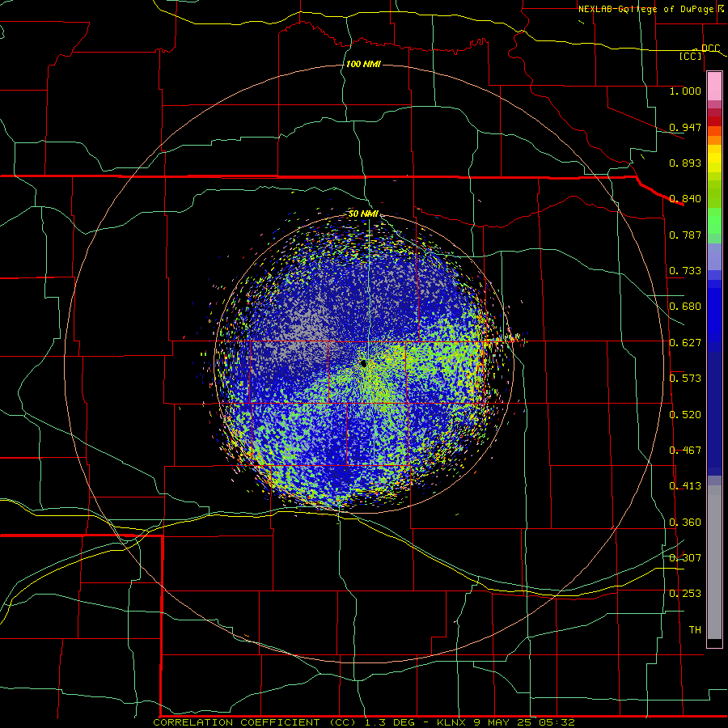
Task: Click the 100 NMI range ring label
Action: [363, 64]
